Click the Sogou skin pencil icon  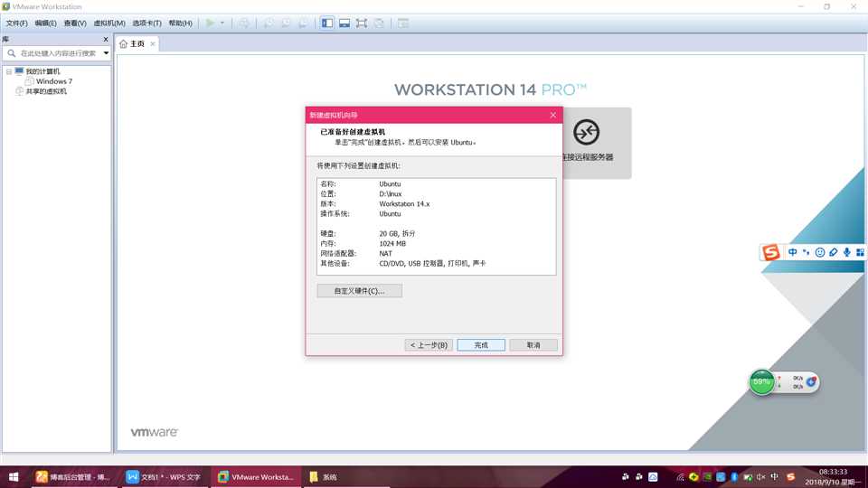point(833,252)
